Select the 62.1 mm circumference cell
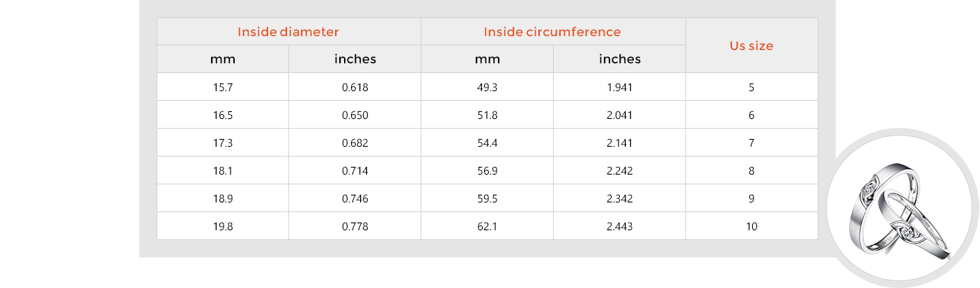The width and height of the screenshot is (980, 288). [x=488, y=227]
